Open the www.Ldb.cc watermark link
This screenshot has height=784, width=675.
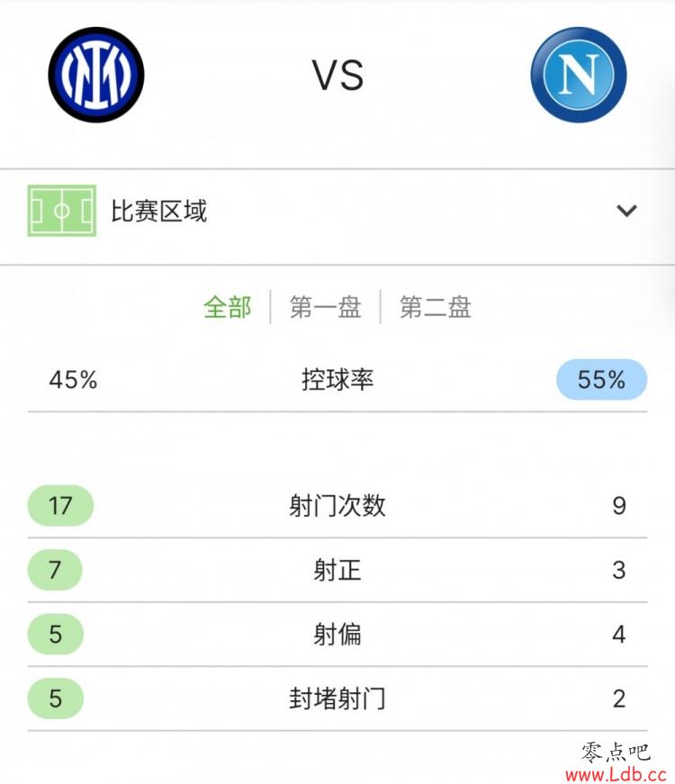[x=616, y=774]
